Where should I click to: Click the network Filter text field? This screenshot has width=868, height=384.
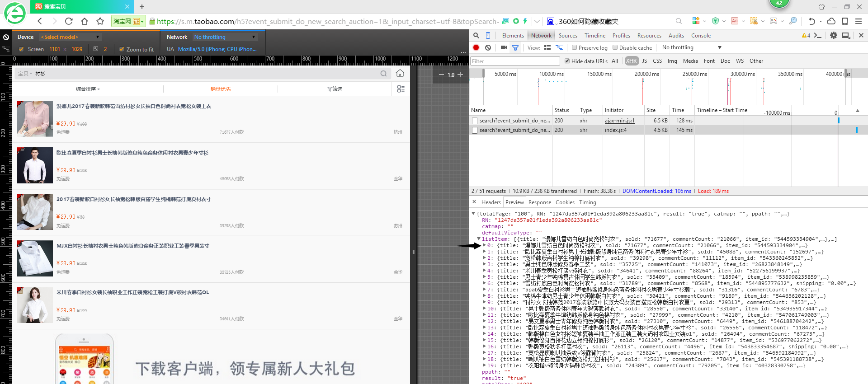(x=515, y=61)
